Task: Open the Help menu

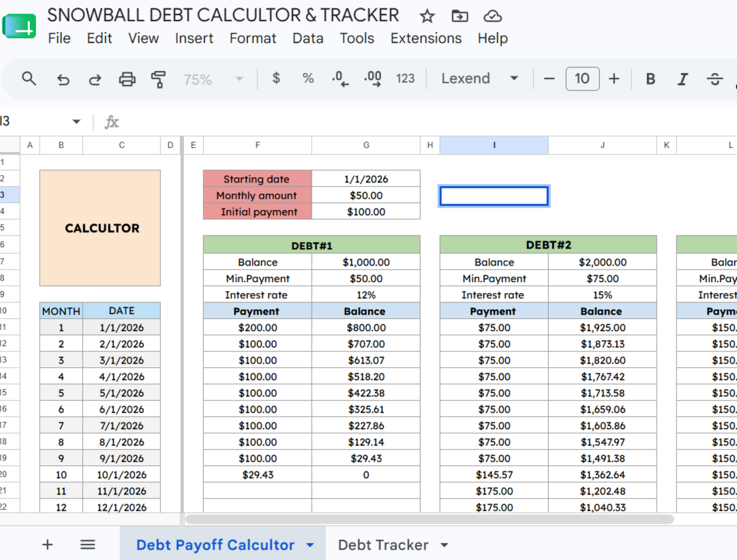Action: (493, 38)
